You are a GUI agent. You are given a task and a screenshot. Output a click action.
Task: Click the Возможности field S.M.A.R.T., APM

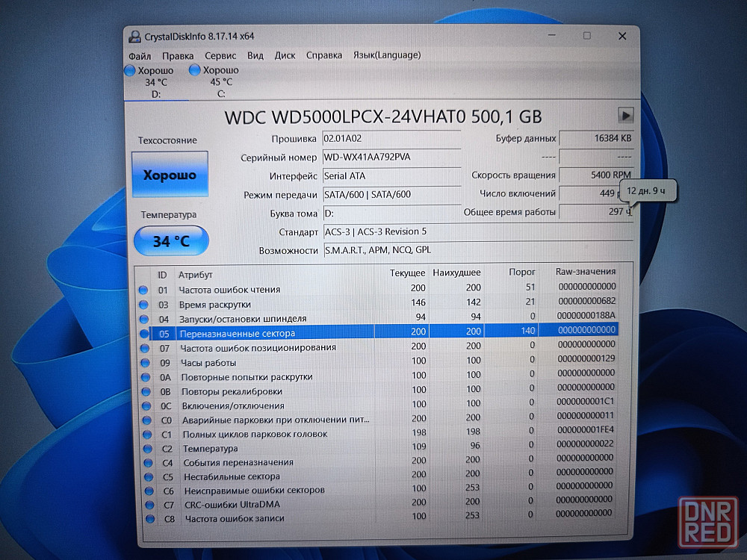(478, 250)
